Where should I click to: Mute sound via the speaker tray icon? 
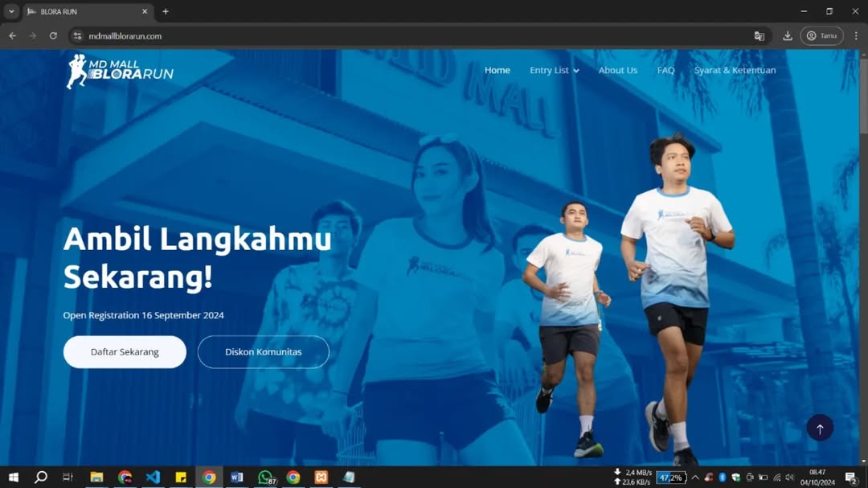click(x=788, y=477)
